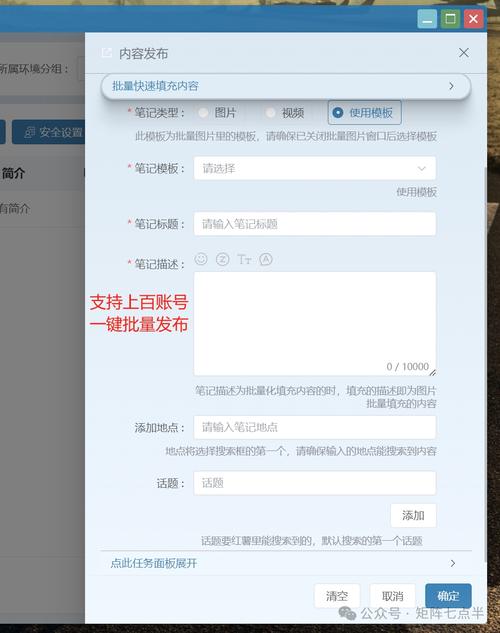Viewport: 500px width, 633px height.
Task: Close the 内容发布 dialog with X
Action: 464,52
